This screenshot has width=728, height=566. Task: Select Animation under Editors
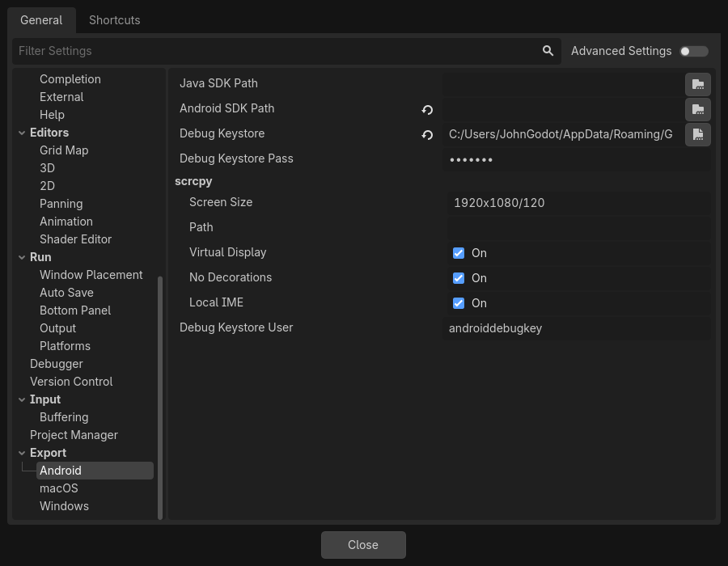pos(66,222)
